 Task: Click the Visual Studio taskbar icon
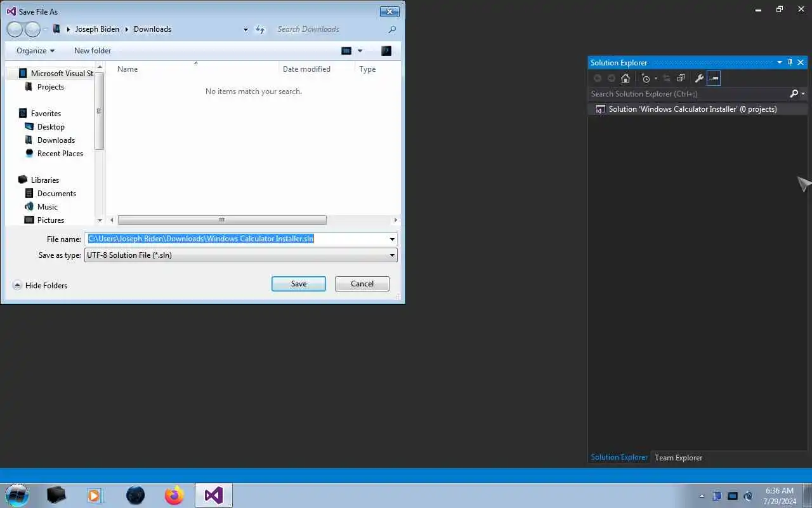coord(214,495)
